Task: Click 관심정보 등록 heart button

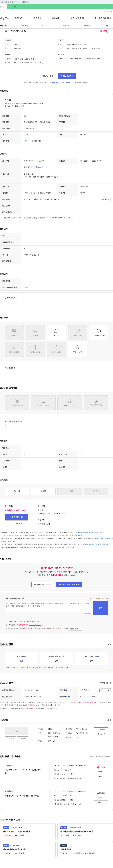Action: [x=46, y=76]
